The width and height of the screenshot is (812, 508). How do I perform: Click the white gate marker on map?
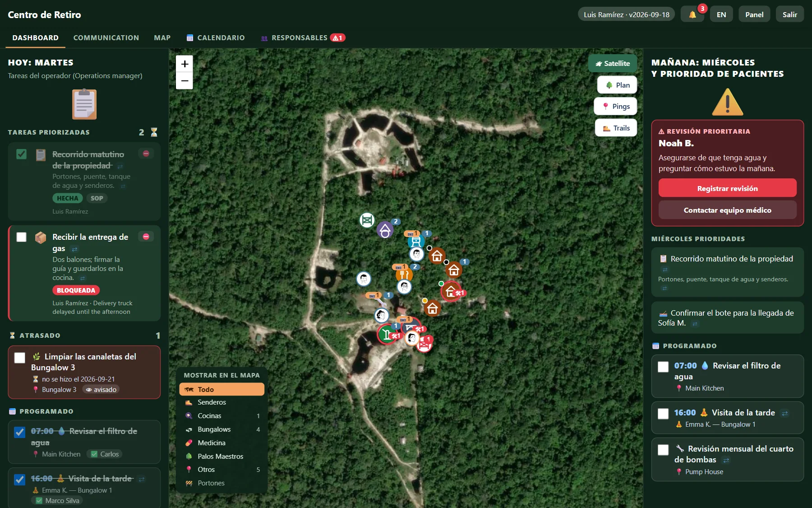[367, 220]
